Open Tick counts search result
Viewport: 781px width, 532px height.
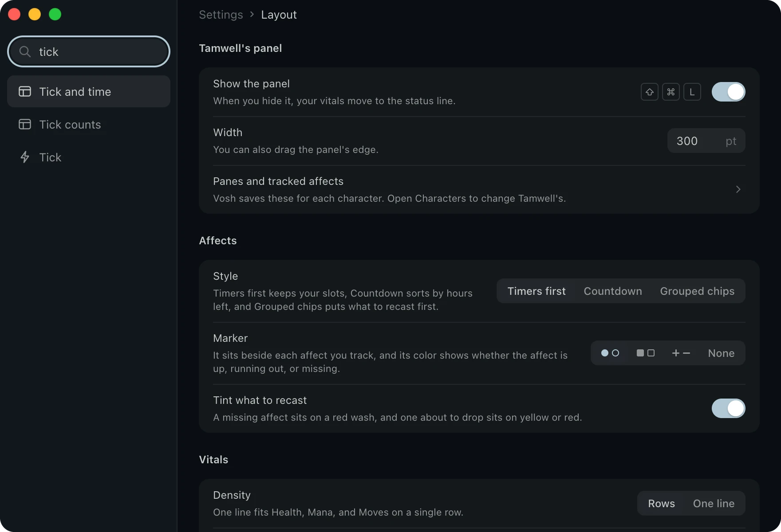(x=89, y=125)
